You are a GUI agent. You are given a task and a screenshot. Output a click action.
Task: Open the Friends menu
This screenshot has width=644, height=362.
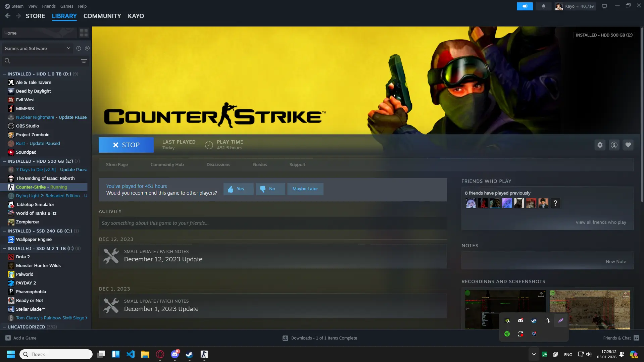[49, 6]
